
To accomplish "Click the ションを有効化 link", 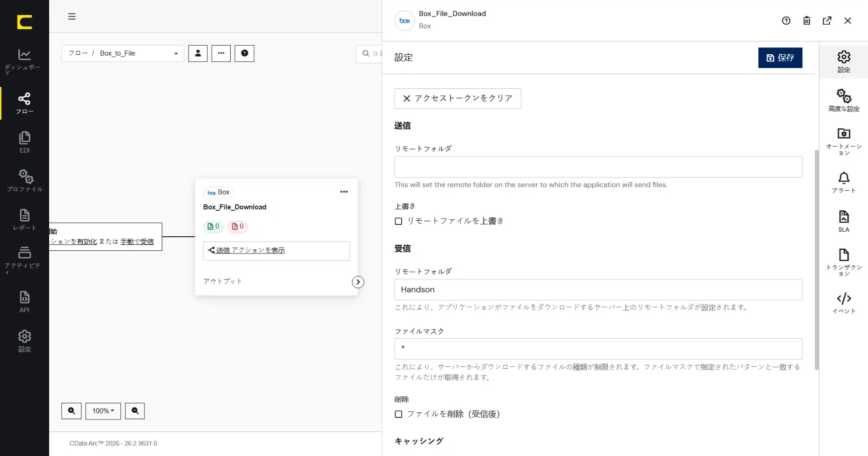I will tap(73, 241).
